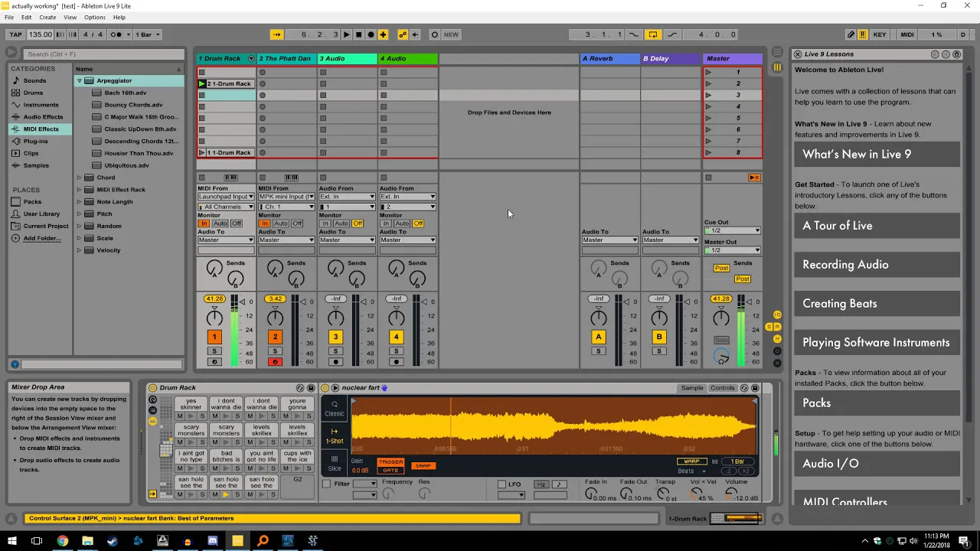
Task: Open the Help menu
Action: pyautogui.click(x=119, y=17)
